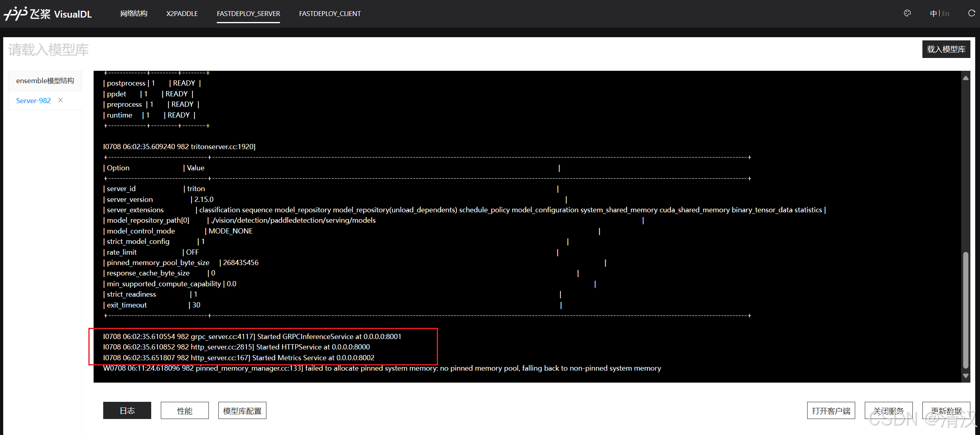Click the log scrollbar down arrow

click(966, 376)
